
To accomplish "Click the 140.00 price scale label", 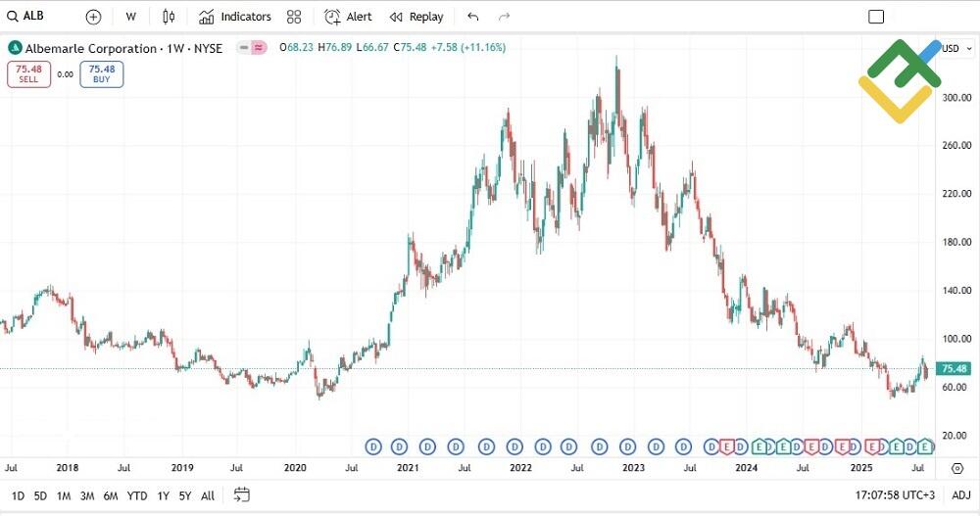I will (x=956, y=291).
